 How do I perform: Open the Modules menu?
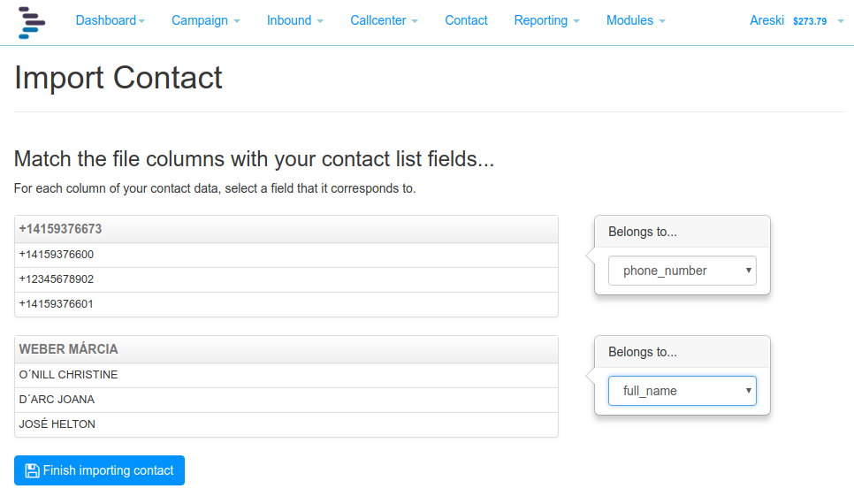click(636, 20)
